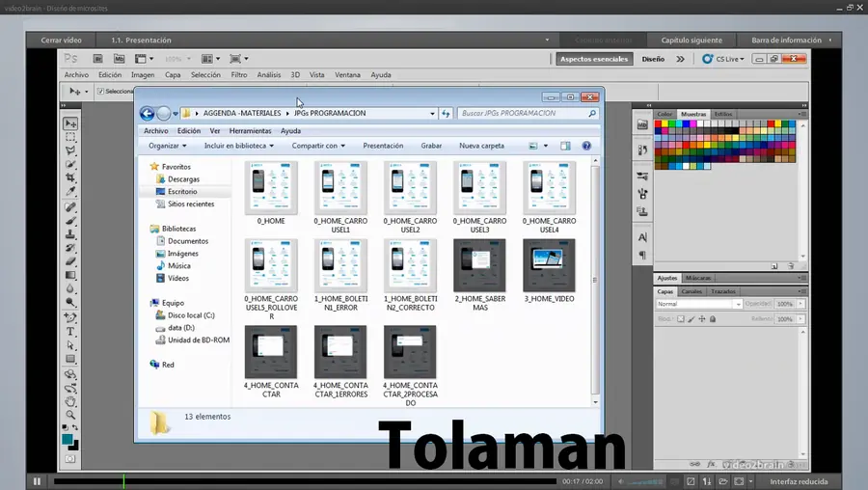This screenshot has width=868, height=490.
Task: Open the CS Live dropdown
Action: point(723,59)
